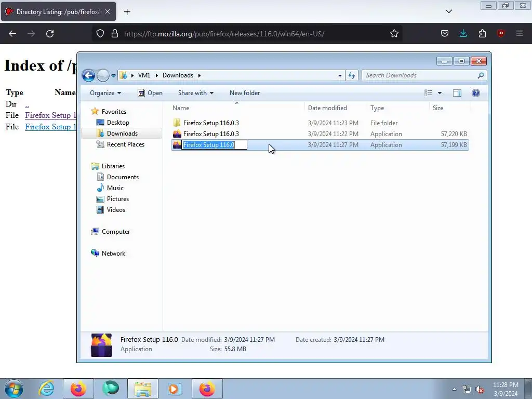Click the Downloads breadcrumb in address bar
This screenshot has width=532, height=399.
[x=178, y=75]
